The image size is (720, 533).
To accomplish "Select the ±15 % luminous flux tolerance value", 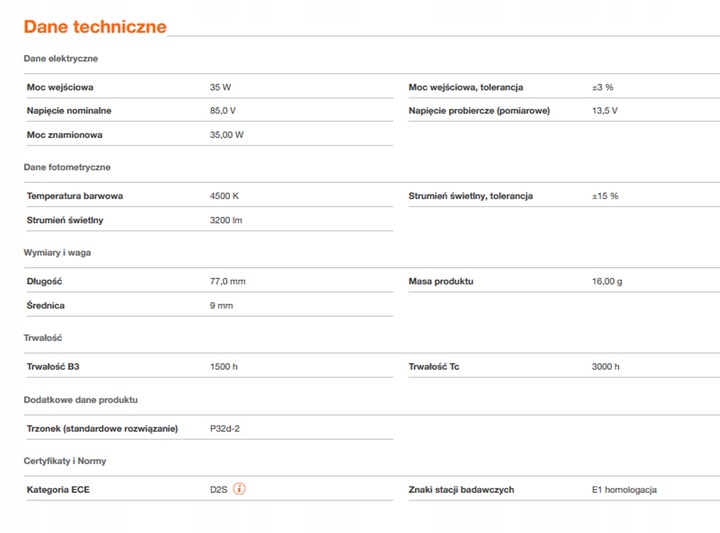I will [605, 196].
